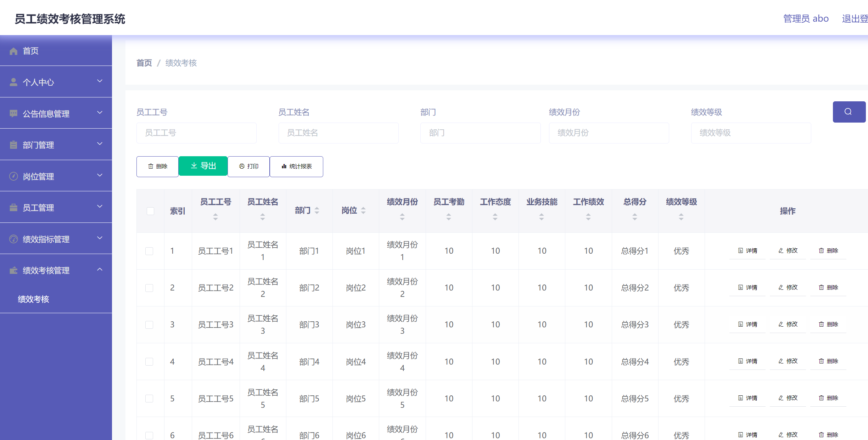Toggle the select-all checkbox in table header
The height and width of the screenshot is (440, 868).
coord(150,211)
